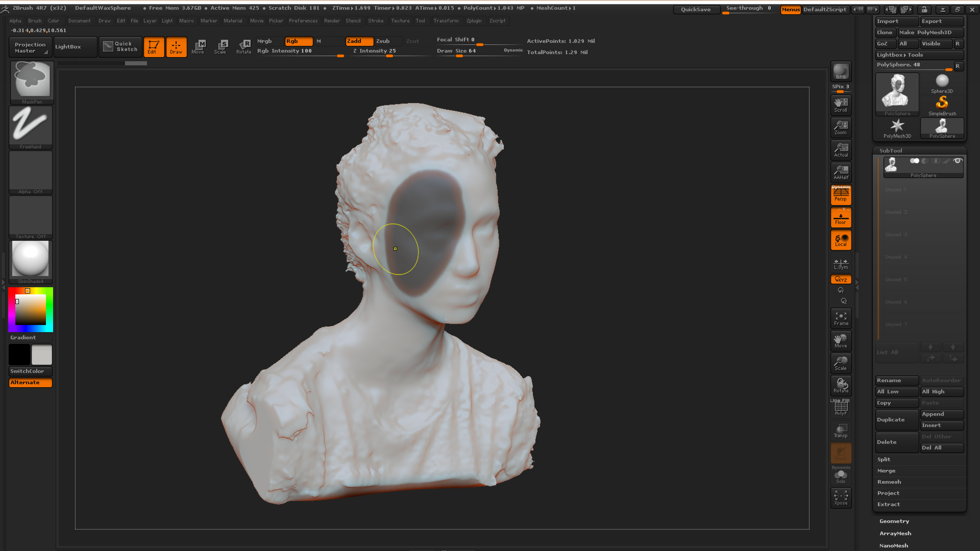
Task: Click the AAHalf icon
Action: [840, 172]
